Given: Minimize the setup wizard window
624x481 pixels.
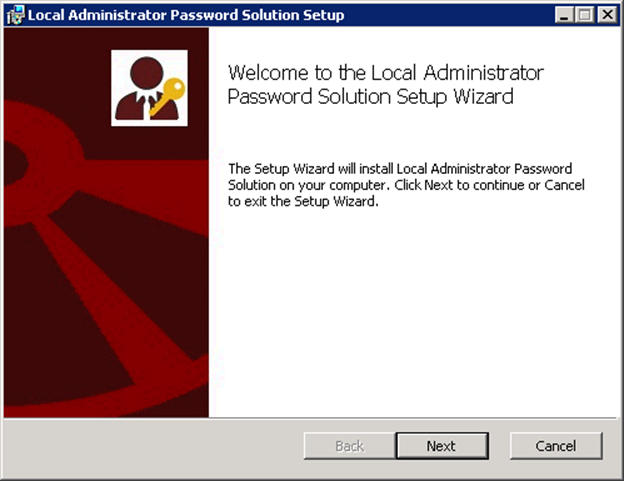Looking at the screenshot, I should click(564, 15).
